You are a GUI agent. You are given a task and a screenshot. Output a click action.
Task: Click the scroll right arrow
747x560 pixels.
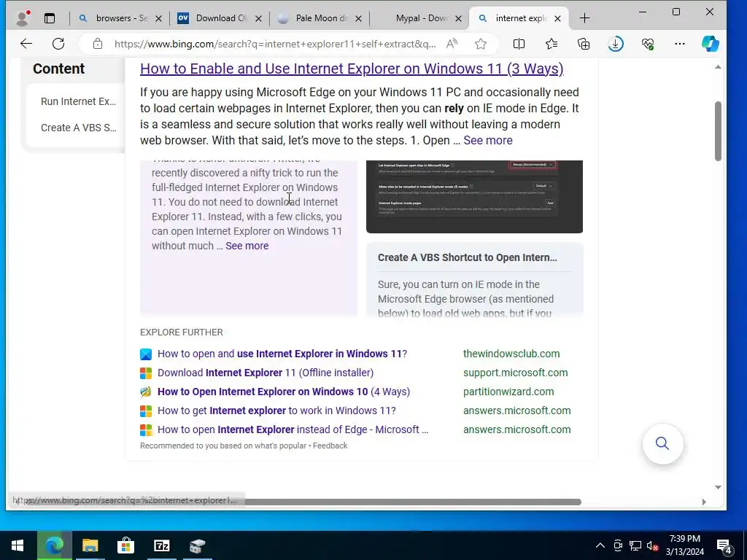pos(704,502)
